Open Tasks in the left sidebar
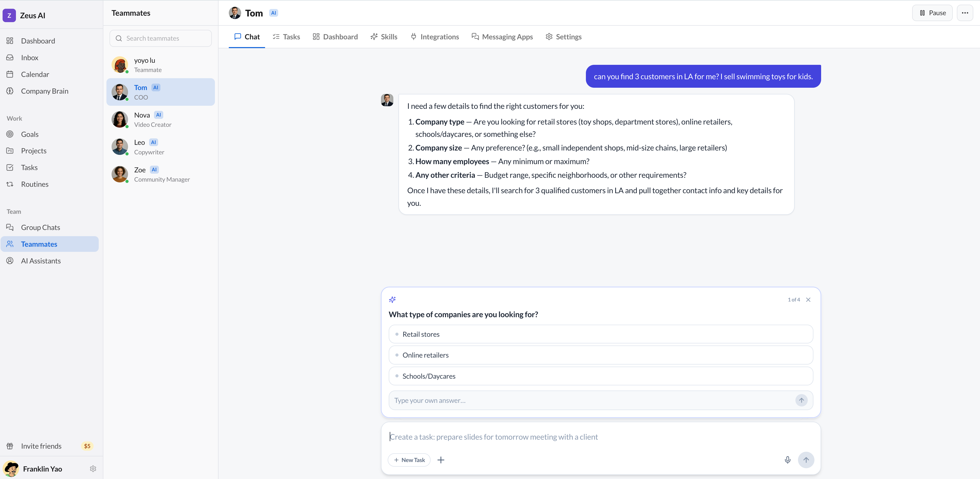 pos(49,167)
